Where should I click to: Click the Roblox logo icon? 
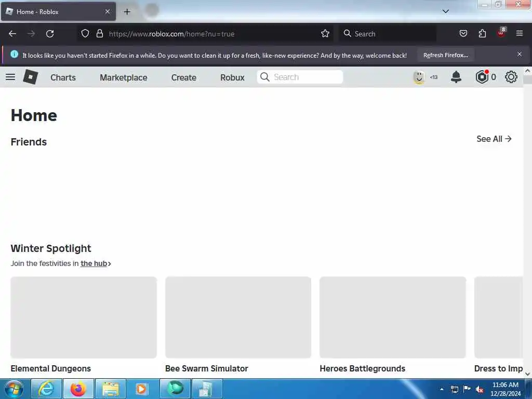(x=31, y=77)
